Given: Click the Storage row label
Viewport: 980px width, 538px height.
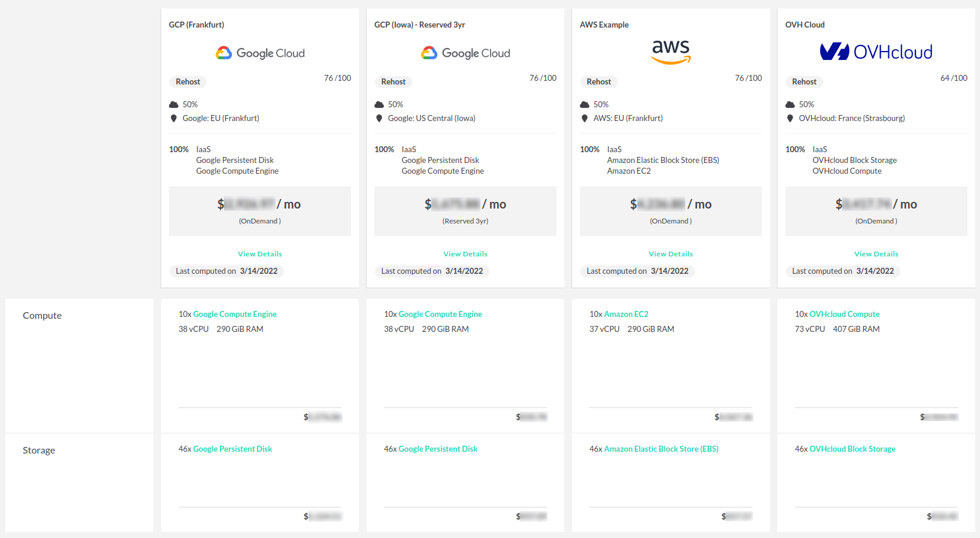Looking at the screenshot, I should pyautogui.click(x=39, y=451).
